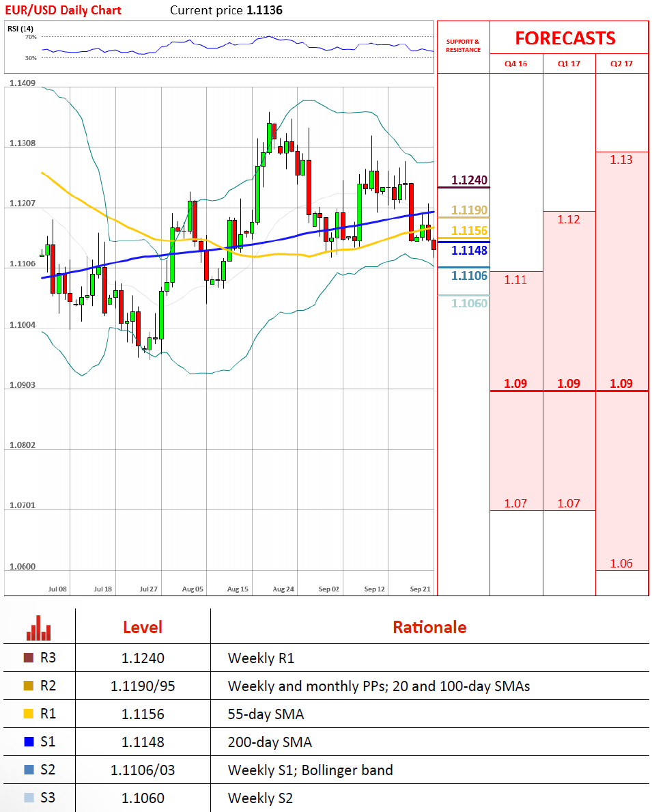The height and width of the screenshot is (812, 652).
Task: Click the SUPPORT & RESISTANCE header
Action: [x=463, y=46]
